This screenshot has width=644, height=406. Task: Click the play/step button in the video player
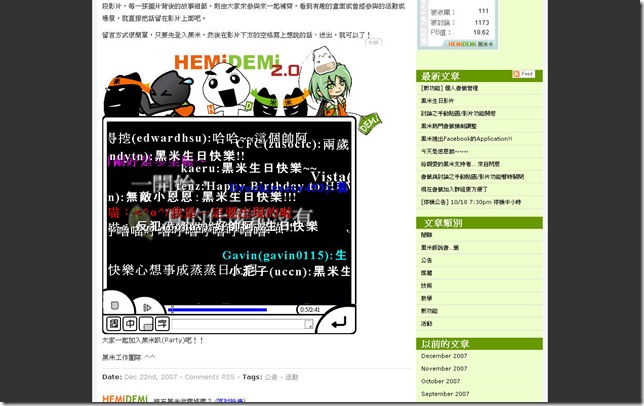[147, 307]
